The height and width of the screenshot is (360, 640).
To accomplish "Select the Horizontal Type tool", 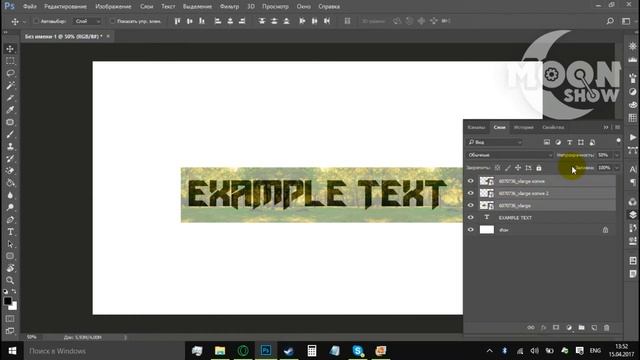I will 10,232.
